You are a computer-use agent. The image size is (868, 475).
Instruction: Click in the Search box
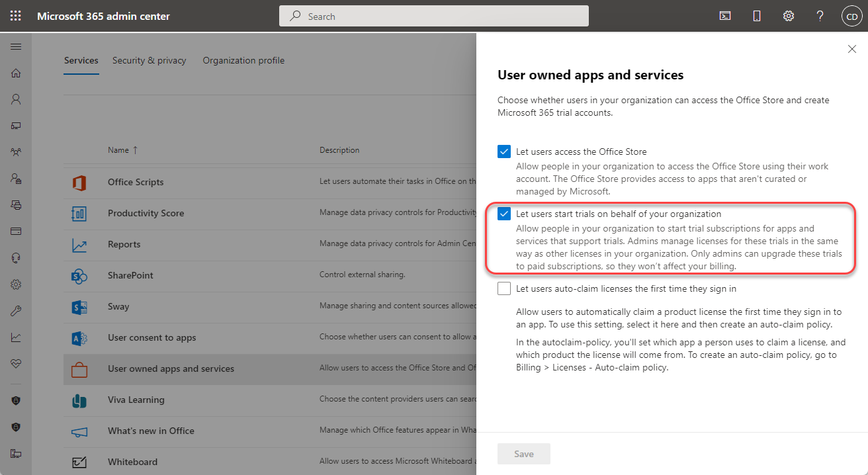[433, 16]
